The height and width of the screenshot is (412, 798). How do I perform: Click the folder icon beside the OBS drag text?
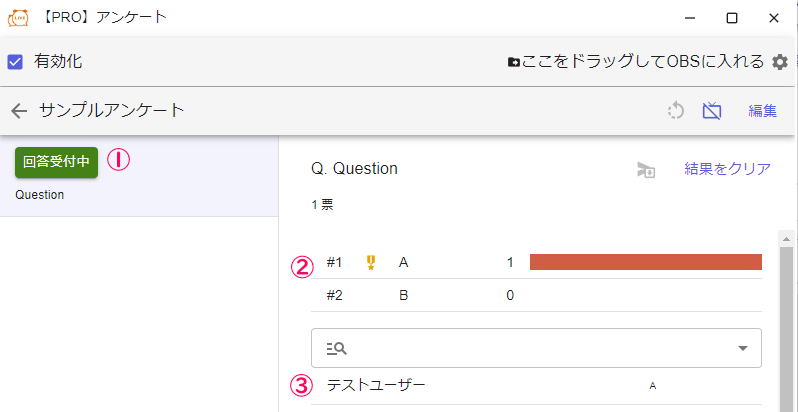(x=513, y=62)
